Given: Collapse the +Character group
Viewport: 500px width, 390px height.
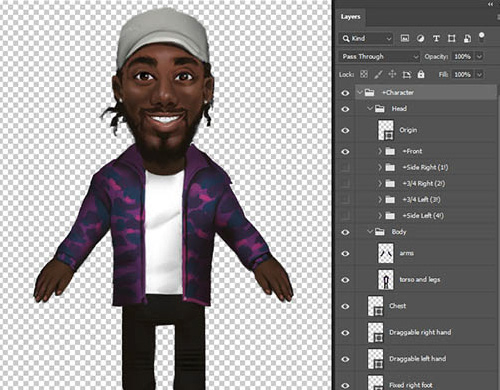Looking at the screenshot, I should point(359,92).
